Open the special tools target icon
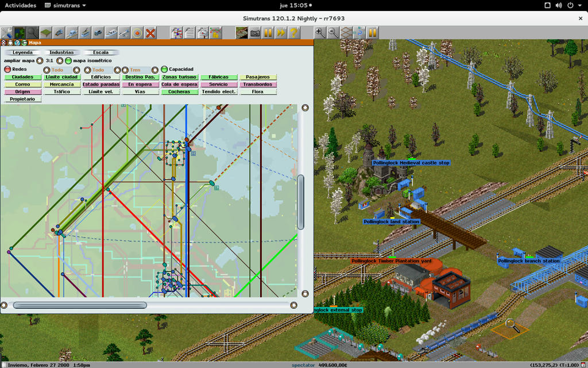The width and height of the screenshot is (588, 368). [x=137, y=33]
